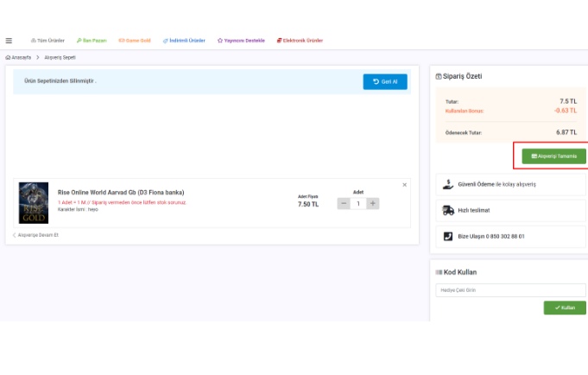Remove item with the X icon

click(404, 185)
